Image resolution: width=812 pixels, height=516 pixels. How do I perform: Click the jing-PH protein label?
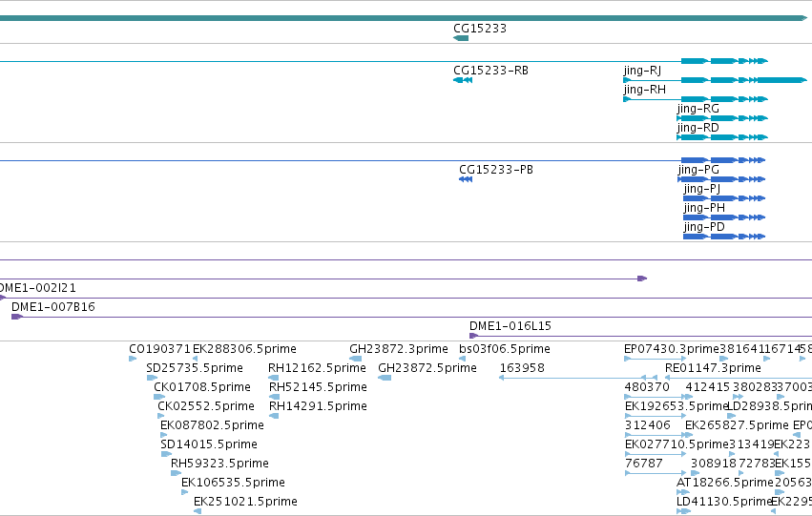[704, 208]
